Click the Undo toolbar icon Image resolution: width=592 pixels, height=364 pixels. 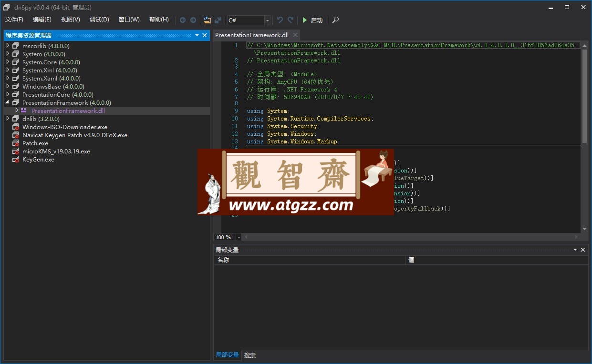280,20
